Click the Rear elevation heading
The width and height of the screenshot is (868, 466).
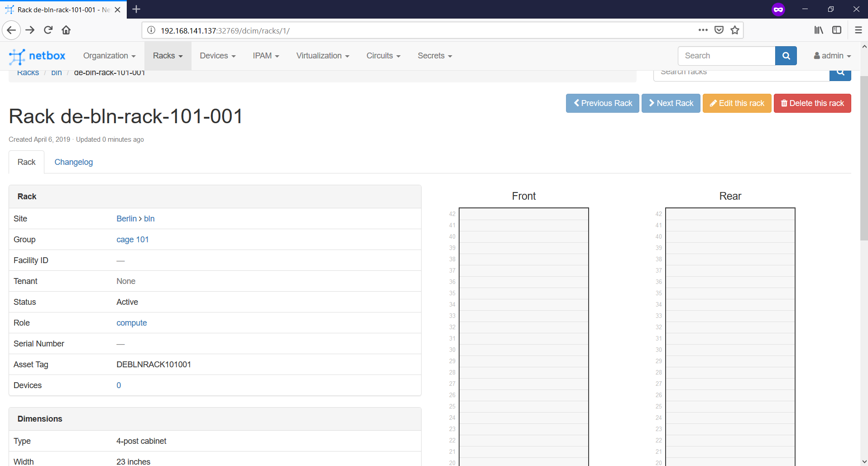point(730,196)
